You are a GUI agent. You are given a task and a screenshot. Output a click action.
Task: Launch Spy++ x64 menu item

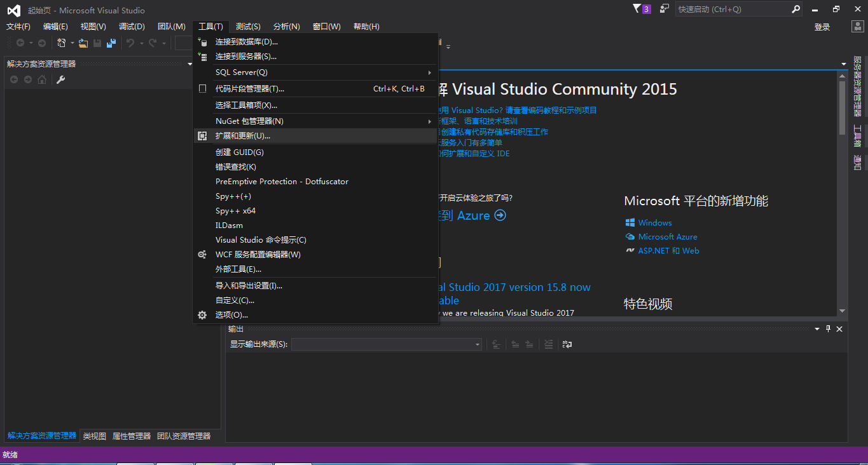(315, 211)
